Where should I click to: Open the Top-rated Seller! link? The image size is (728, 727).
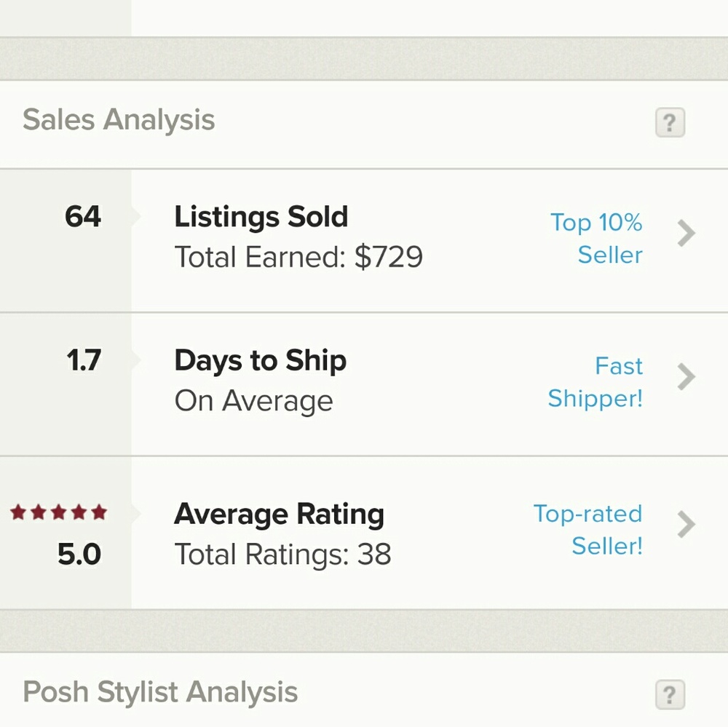click(x=588, y=529)
